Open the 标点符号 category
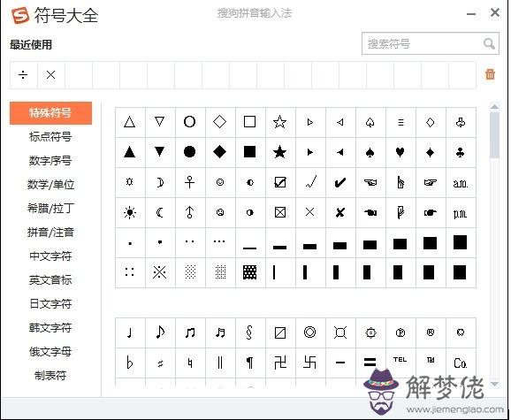Screen dimensions: 511x420 [50, 136]
